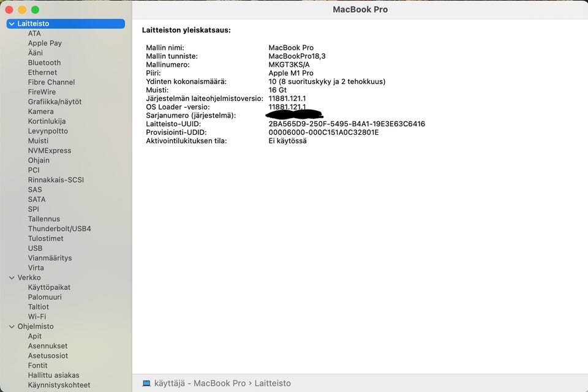Click Laitteisto in the bottom path bar
The height and width of the screenshot is (392, 588).
click(x=273, y=383)
